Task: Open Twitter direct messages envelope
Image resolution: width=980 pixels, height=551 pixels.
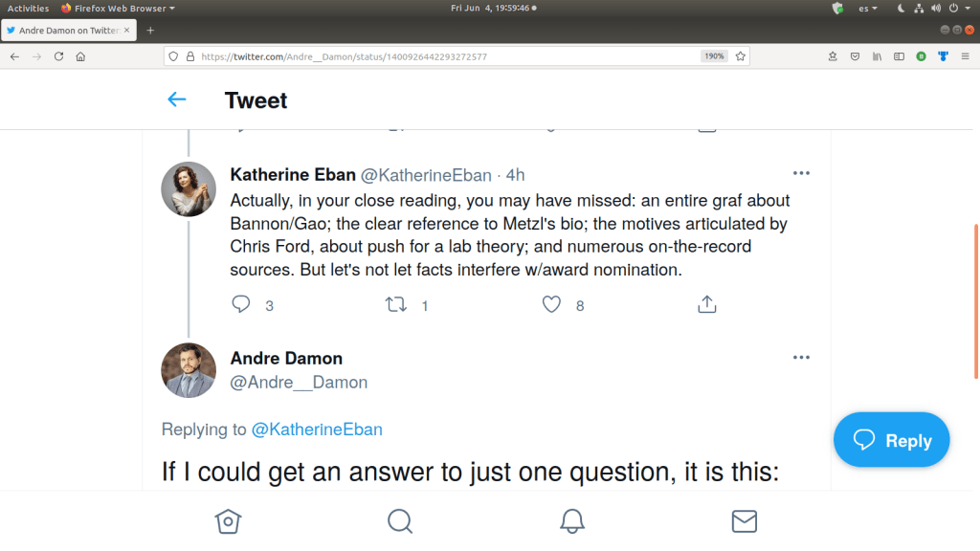Action: coord(744,521)
